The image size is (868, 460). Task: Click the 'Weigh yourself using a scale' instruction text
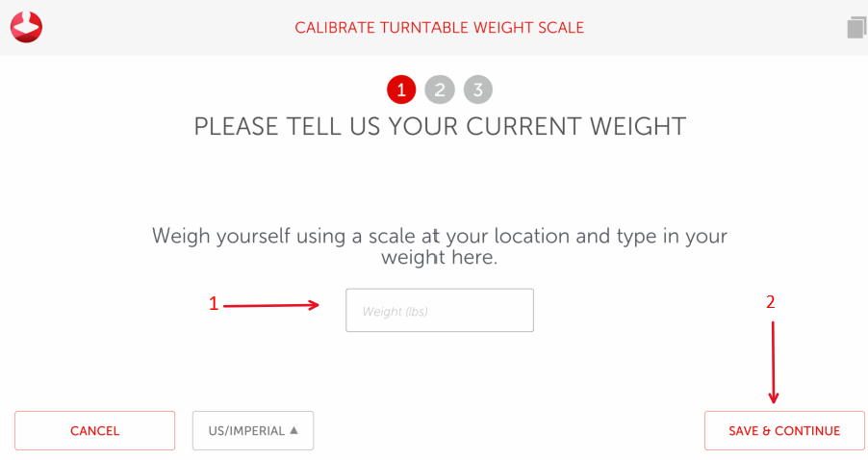pos(440,236)
